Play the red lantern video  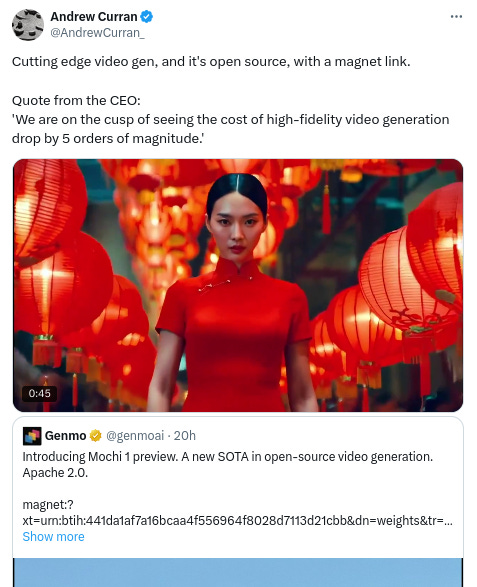coord(238,285)
